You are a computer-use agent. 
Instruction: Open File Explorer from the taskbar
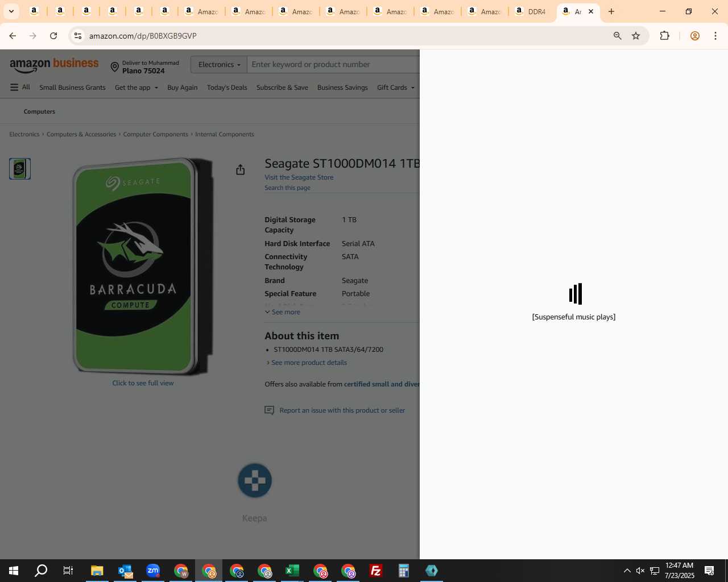coord(97,571)
